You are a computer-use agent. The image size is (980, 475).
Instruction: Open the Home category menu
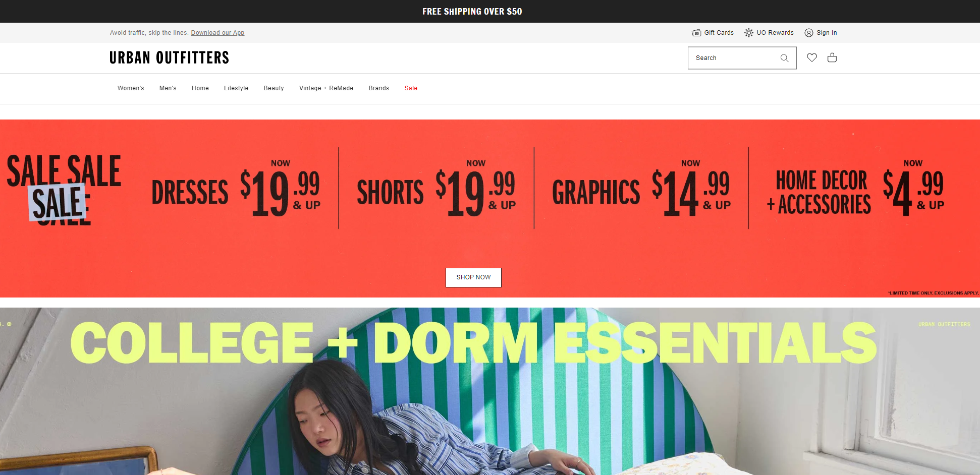200,88
